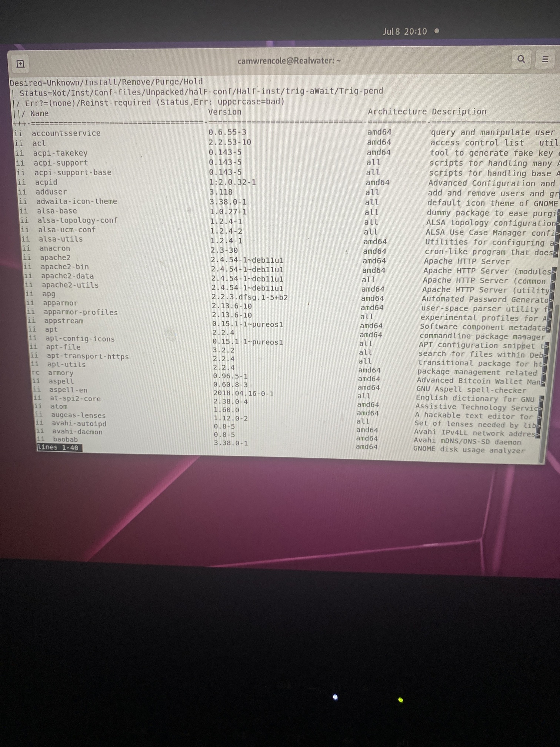
Task: Select version '2.2.3.dfsg.1-5+b2'
Action: coord(250,298)
